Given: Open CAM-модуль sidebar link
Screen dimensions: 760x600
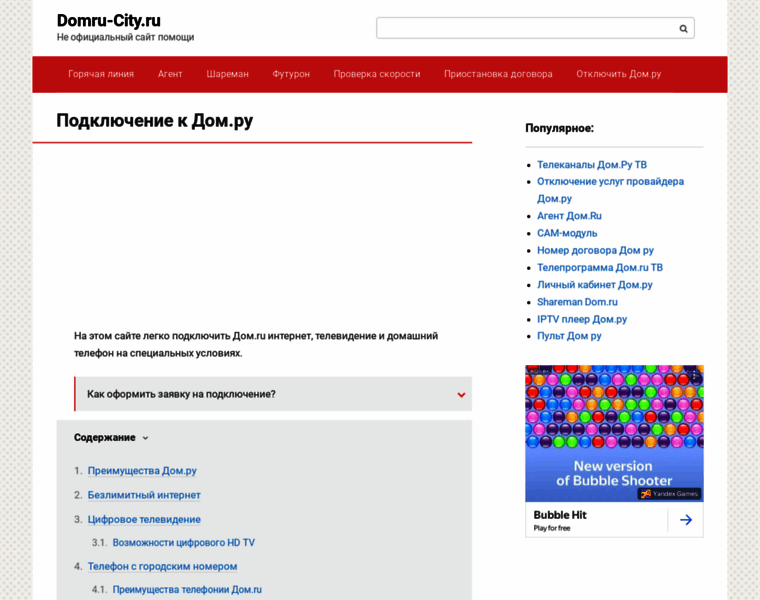Looking at the screenshot, I should click(567, 234).
